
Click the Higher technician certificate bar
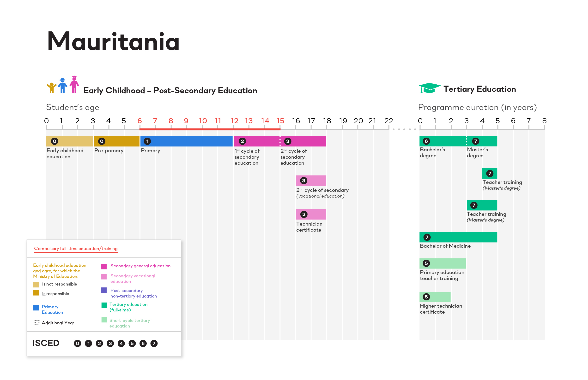tap(435, 297)
